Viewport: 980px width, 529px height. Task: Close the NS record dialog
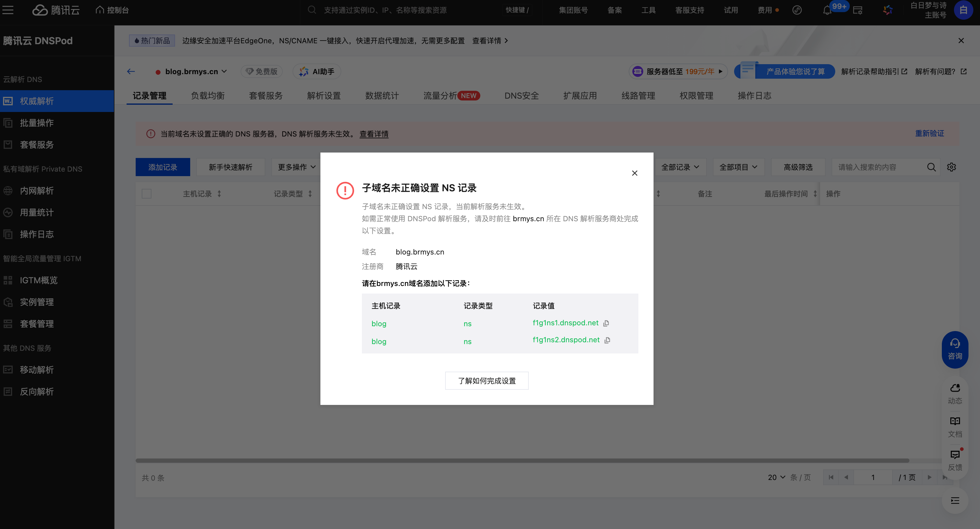pos(634,173)
